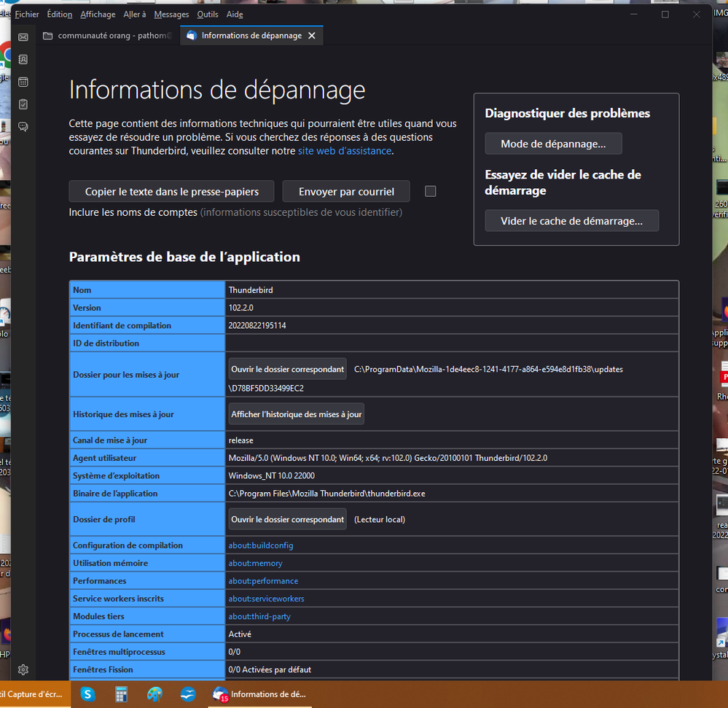Click Copier le texte dans le presse-papiers
This screenshot has height=708, width=728.
[x=171, y=192]
